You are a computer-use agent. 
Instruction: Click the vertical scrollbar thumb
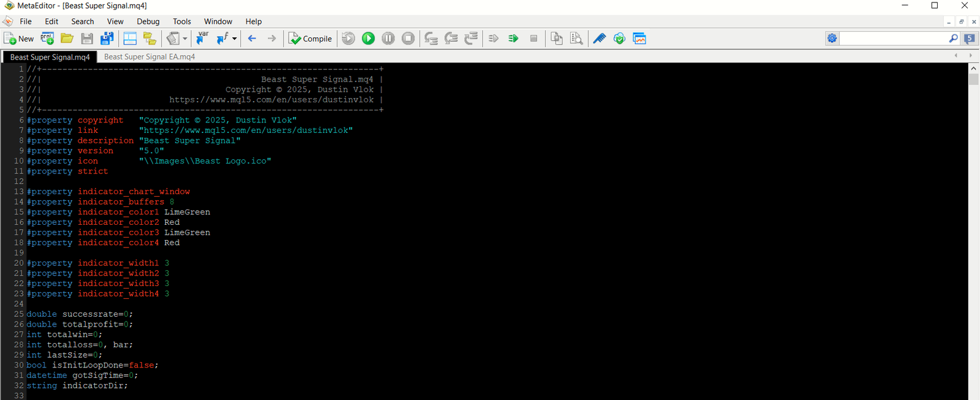click(974, 80)
